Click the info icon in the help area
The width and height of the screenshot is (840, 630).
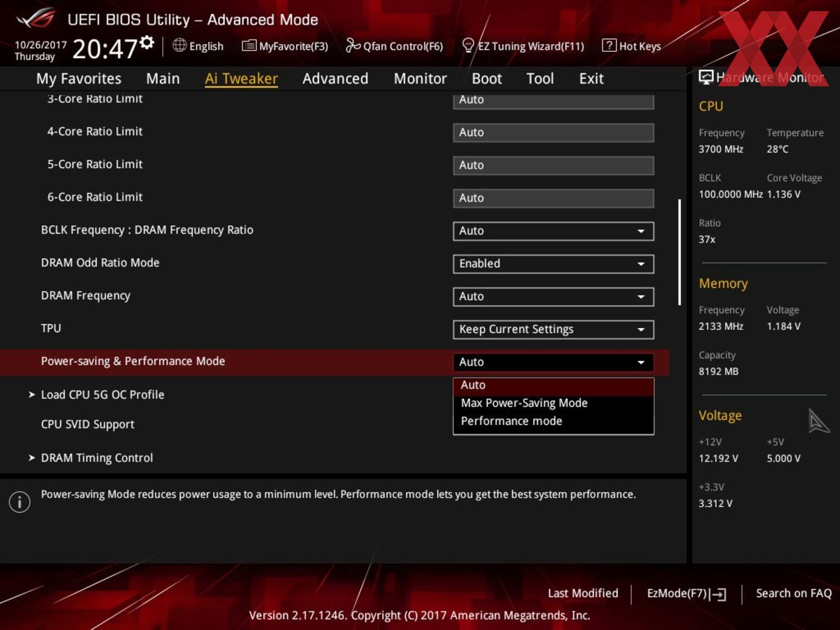coord(20,502)
